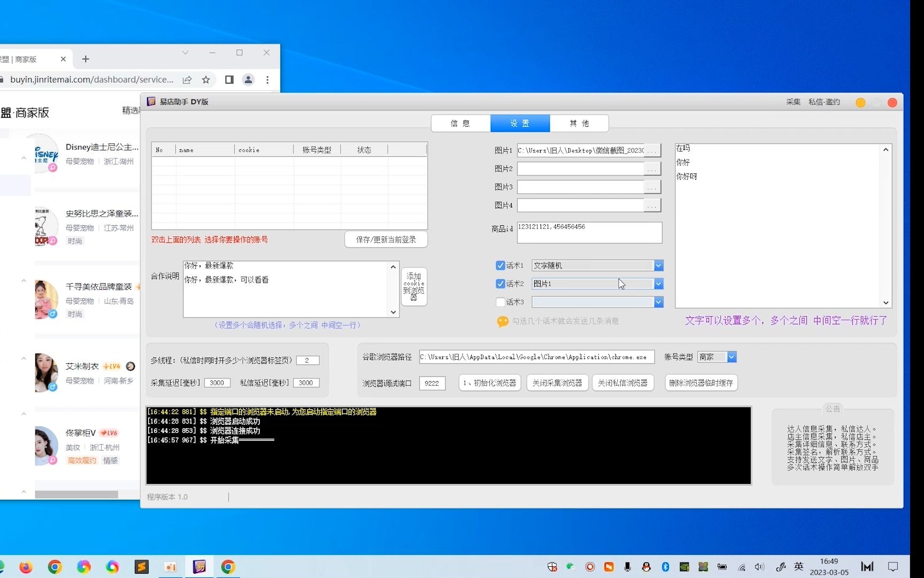This screenshot has height=578, width=924.
Task: Click the English input method indicator
Action: point(799,566)
